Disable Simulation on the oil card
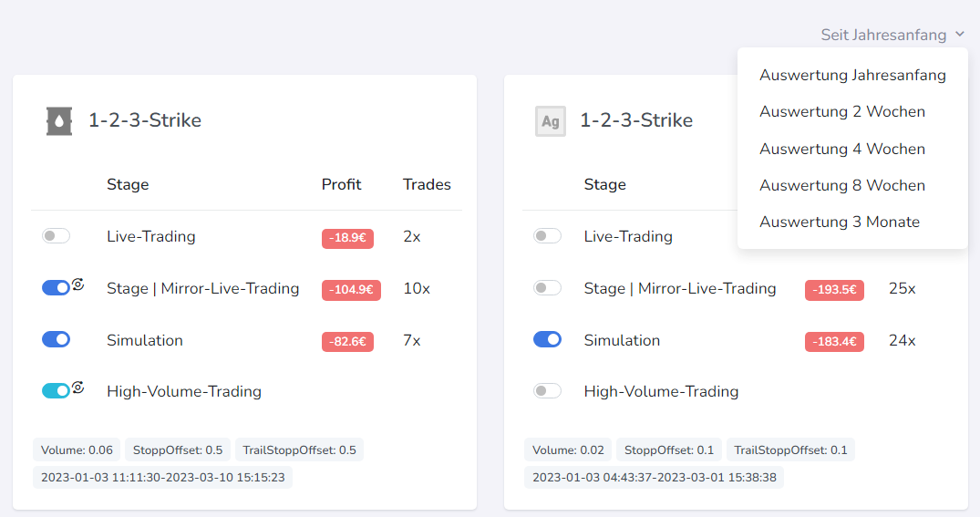Image resolution: width=980 pixels, height=517 pixels. pyautogui.click(x=56, y=339)
